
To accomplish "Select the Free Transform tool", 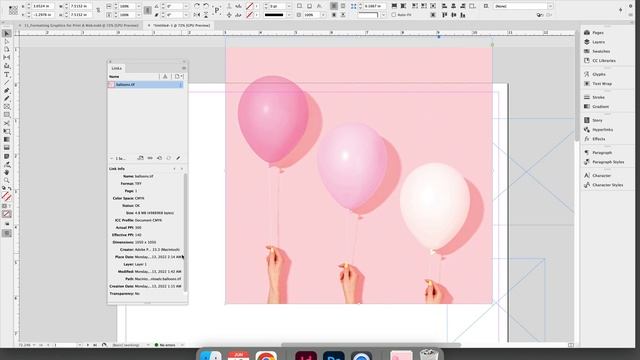I will [7, 131].
